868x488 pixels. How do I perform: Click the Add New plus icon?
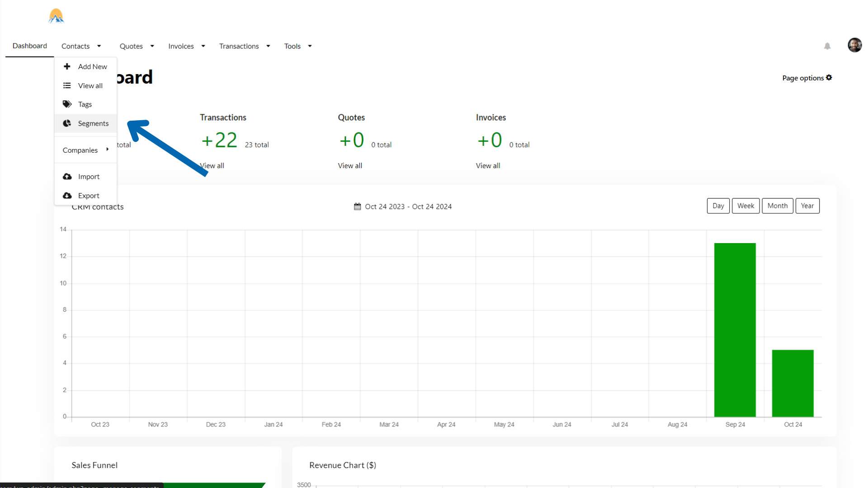[x=67, y=66]
